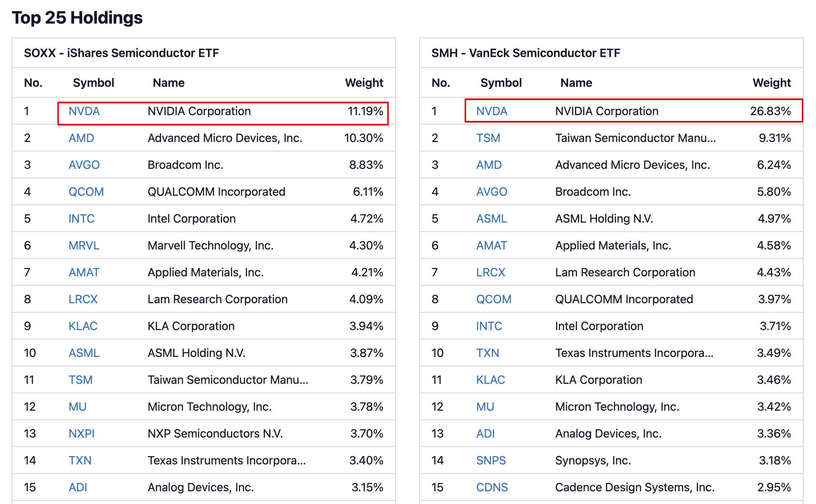Click the MRVL ticker symbol
Screen dimensions: 816x504
tap(84, 245)
